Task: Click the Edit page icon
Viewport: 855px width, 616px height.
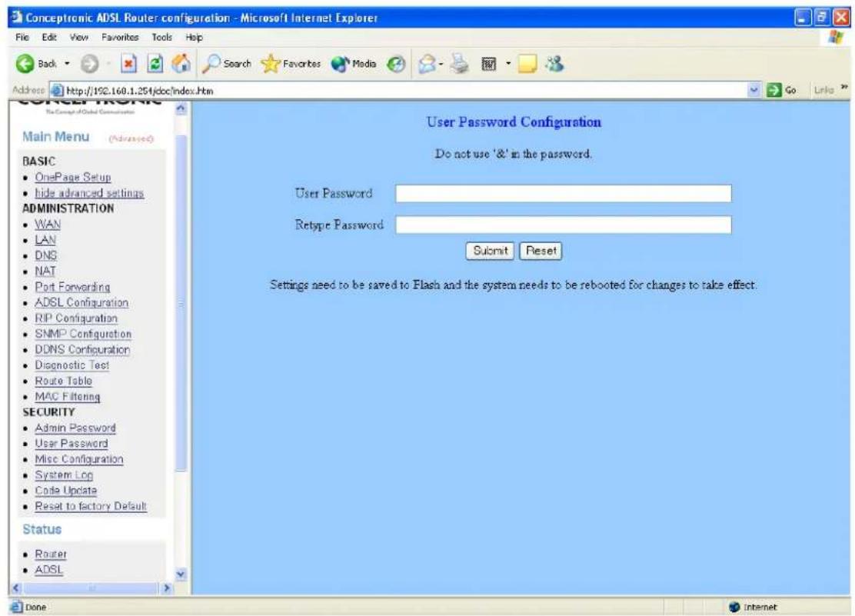Action: (x=488, y=65)
